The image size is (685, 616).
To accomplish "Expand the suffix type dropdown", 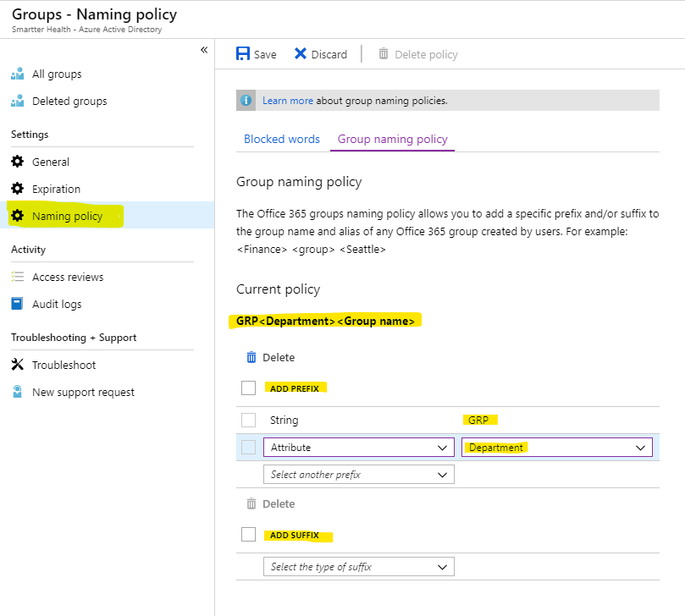I will [x=359, y=567].
